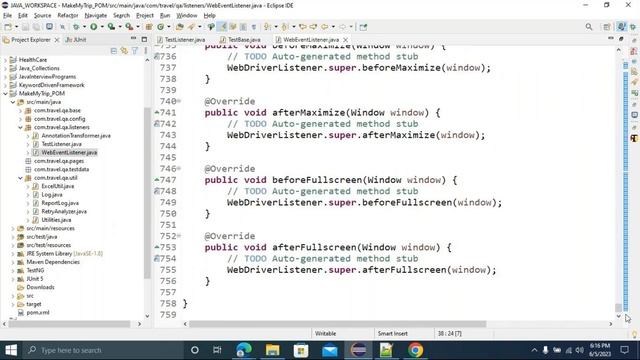
Task: Click the Open Perspective icon
Action: click(607, 27)
